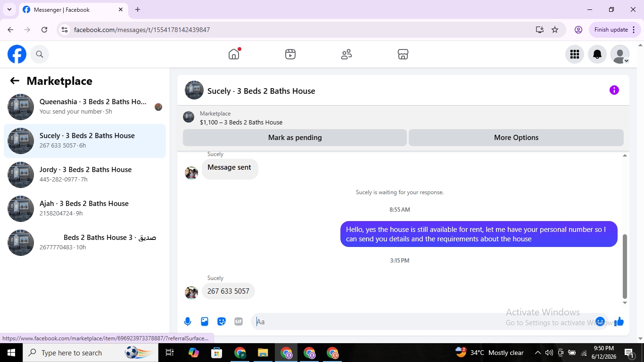This screenshot has width=644, height=362.
Task: Open Windows Start menu
Action: [11, 353]
